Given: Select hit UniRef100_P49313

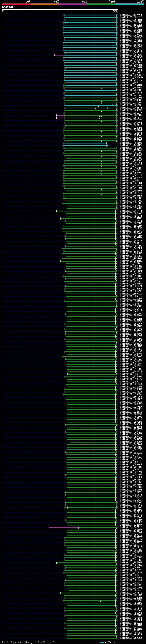Looking at the screenshot, I should pyautogui.click(x=131, y=40).
